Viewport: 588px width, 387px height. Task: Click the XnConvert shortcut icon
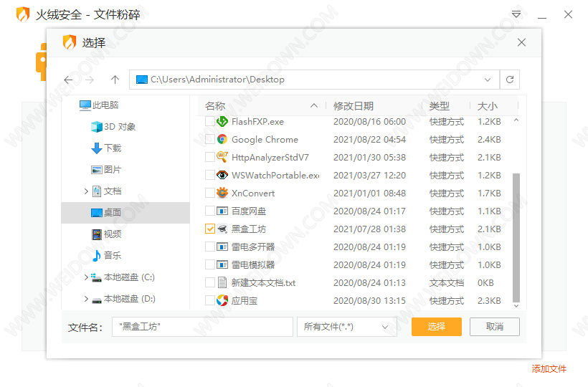click(222, 193)
